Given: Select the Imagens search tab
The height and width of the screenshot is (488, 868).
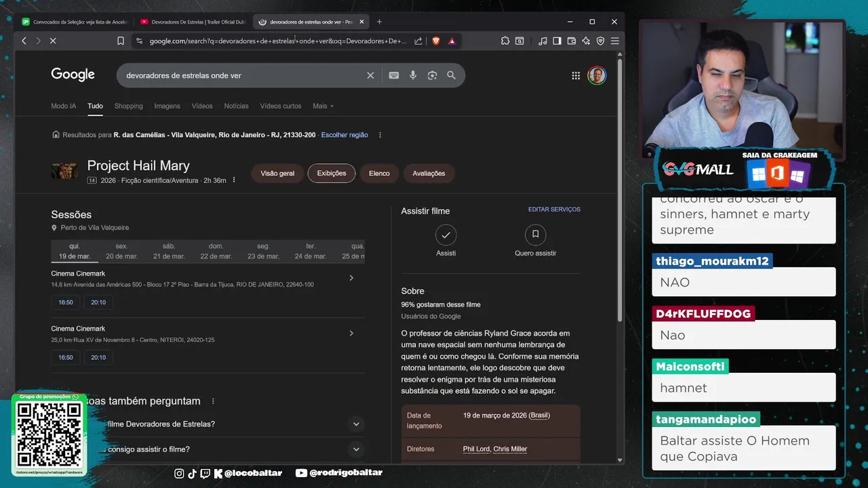Looking at the screenshot, I should pyautogui.click(x=167, y=106).
